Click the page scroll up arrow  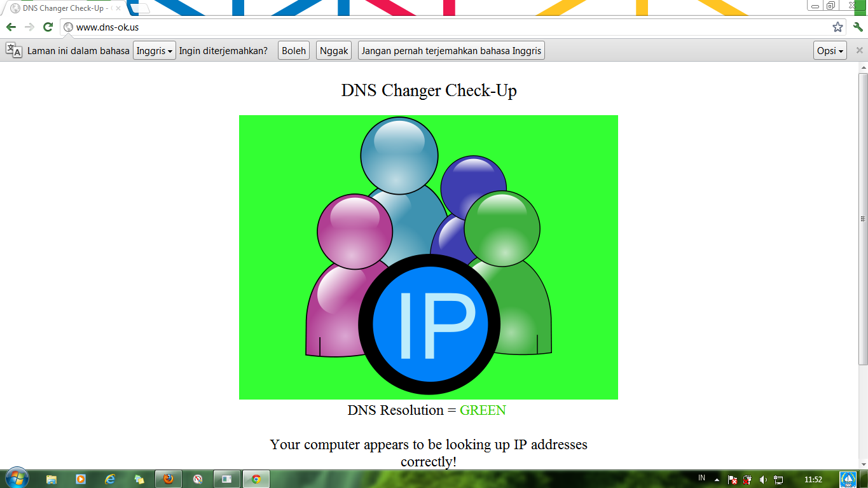point(863,67)
